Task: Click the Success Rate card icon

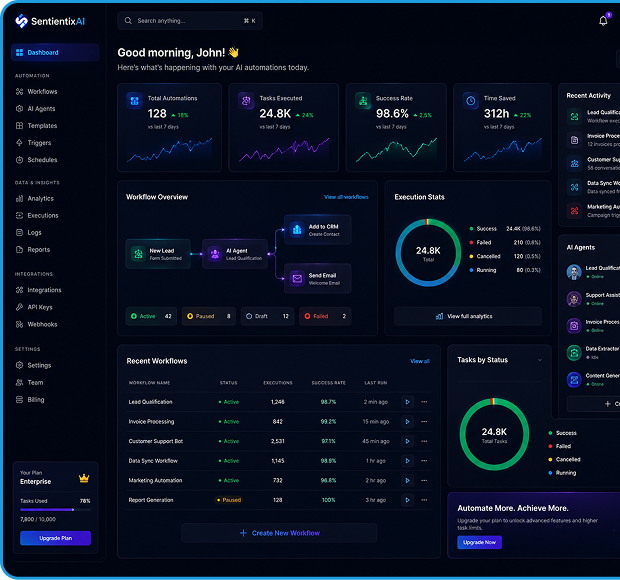Action: pos(363,100)
